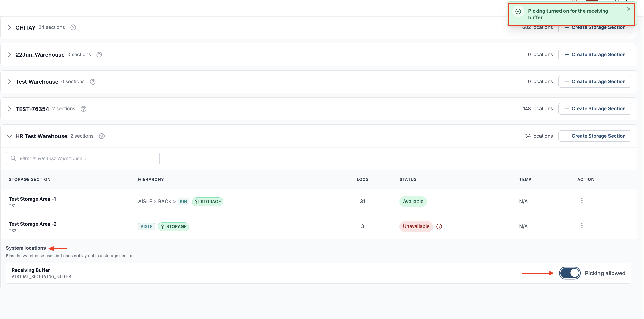Click the STATUS column header
This screenshot has height=319, width=644.
408,179
